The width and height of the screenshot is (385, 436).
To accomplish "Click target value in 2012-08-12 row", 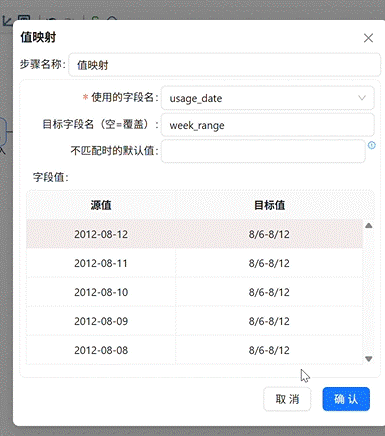I will (x=269, y=234).
